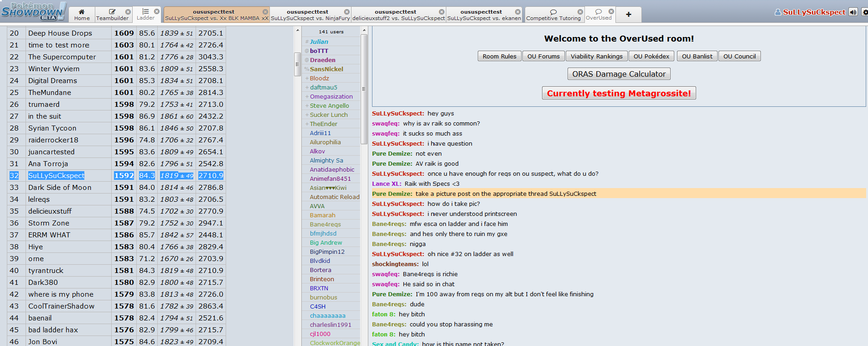Click user Julian in the user list
This screenshot has height=346, width=868.
[319, 42]
